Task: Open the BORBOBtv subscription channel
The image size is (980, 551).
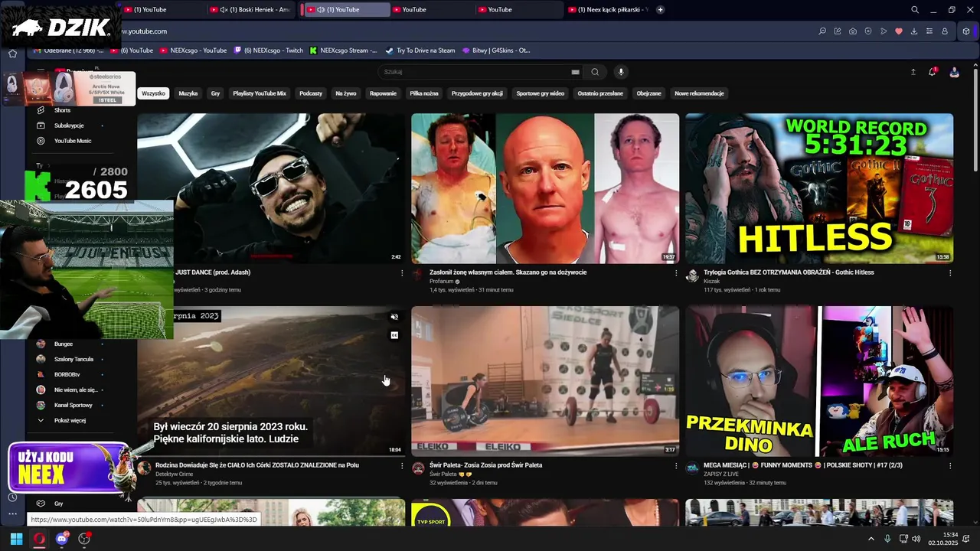Action: (x=69, y=374)
